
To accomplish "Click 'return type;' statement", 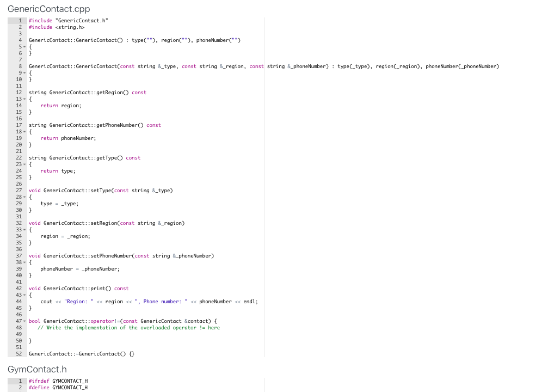I will pos(58,171).
